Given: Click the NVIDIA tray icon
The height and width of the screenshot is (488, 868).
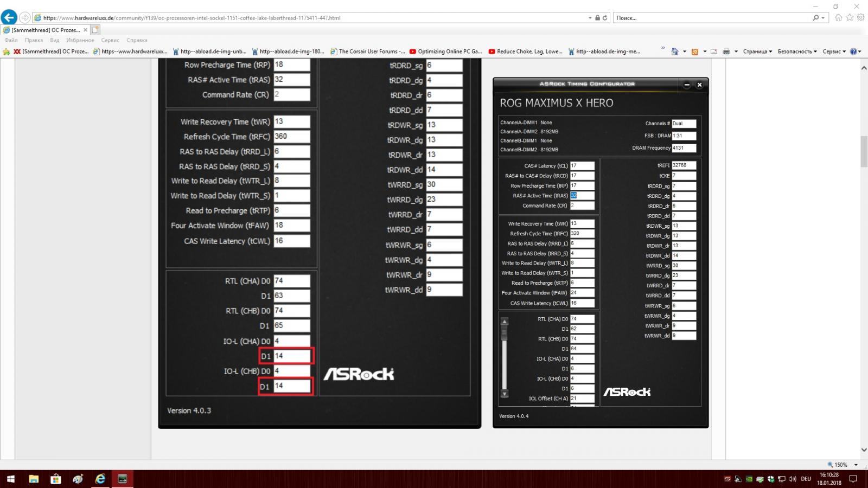Looking at the screenshot, I should coord(749,479).
